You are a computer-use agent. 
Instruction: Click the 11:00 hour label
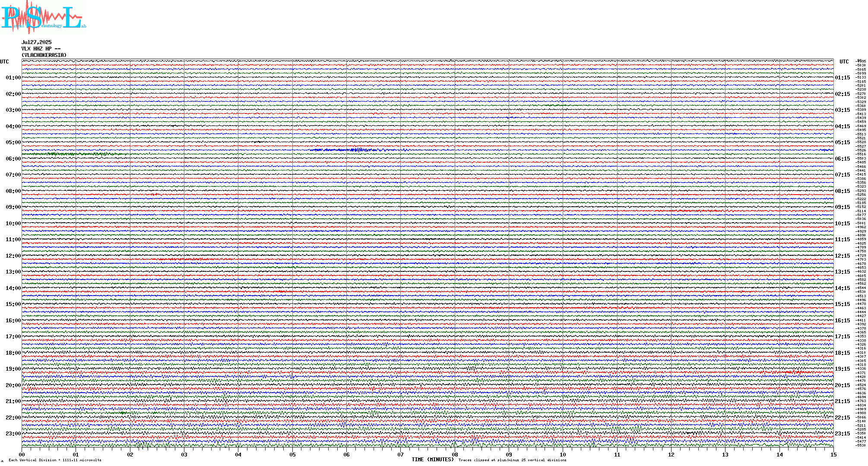coord(13,239)
